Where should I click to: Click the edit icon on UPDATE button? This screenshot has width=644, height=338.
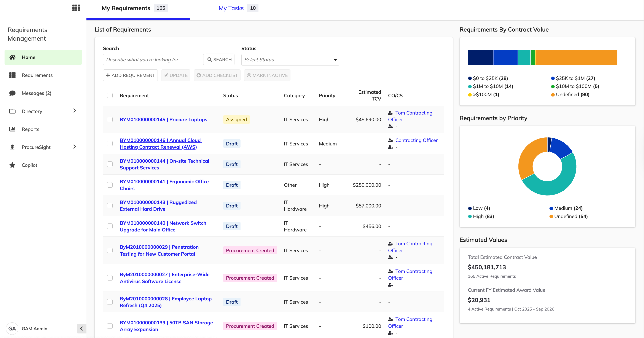tap(166, 75)
